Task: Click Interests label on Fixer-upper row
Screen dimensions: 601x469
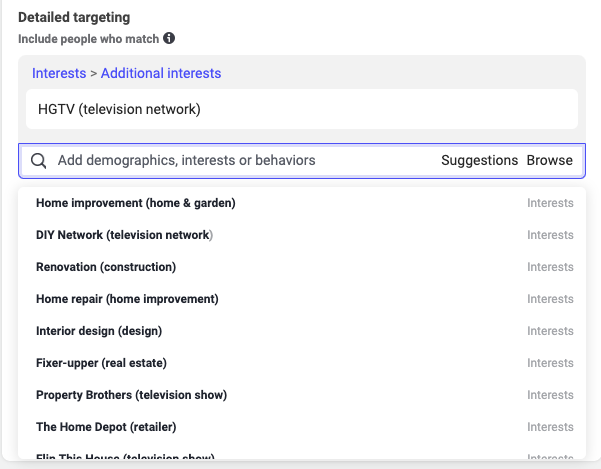Action: click(x=550, y=363)
